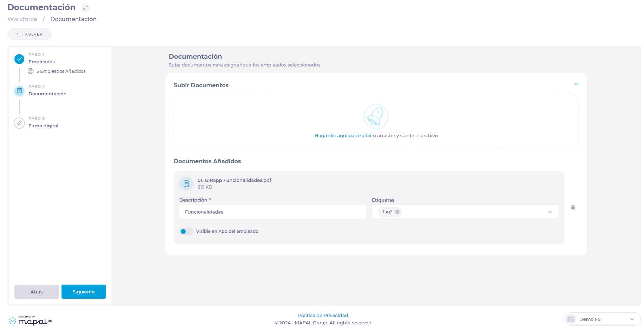Viewport: 644px width, 330px height.
Task: Select the Empleados step in the sidebar
Action: (x=41, y=62)
